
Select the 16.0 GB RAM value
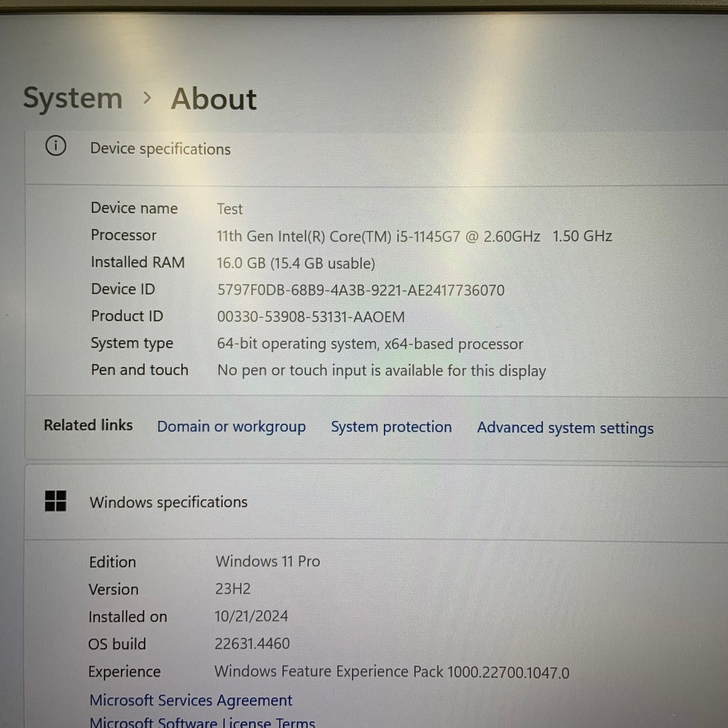pos(296,263)
